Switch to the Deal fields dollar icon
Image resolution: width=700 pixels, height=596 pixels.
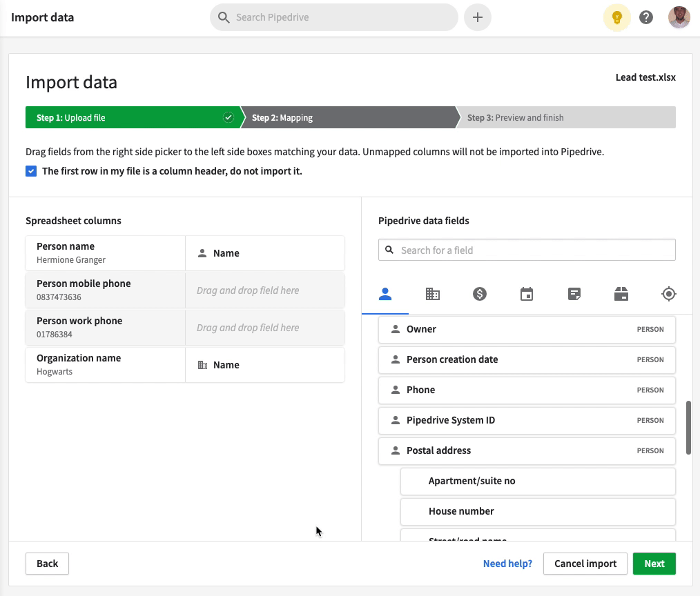pos(480,294)
